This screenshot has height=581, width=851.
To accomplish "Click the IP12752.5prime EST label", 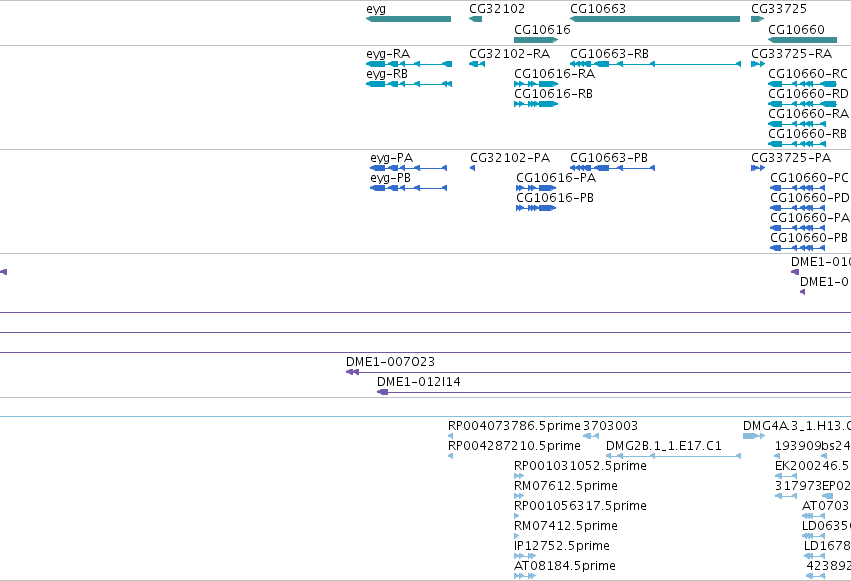I will tap(562, 546).
